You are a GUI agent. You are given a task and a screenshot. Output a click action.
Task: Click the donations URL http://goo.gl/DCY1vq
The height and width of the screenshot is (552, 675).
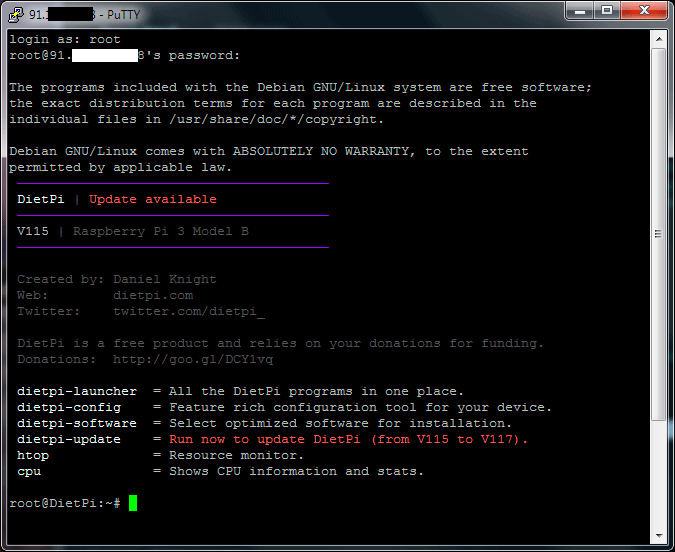pyautogui.click(x=193, y=359)
